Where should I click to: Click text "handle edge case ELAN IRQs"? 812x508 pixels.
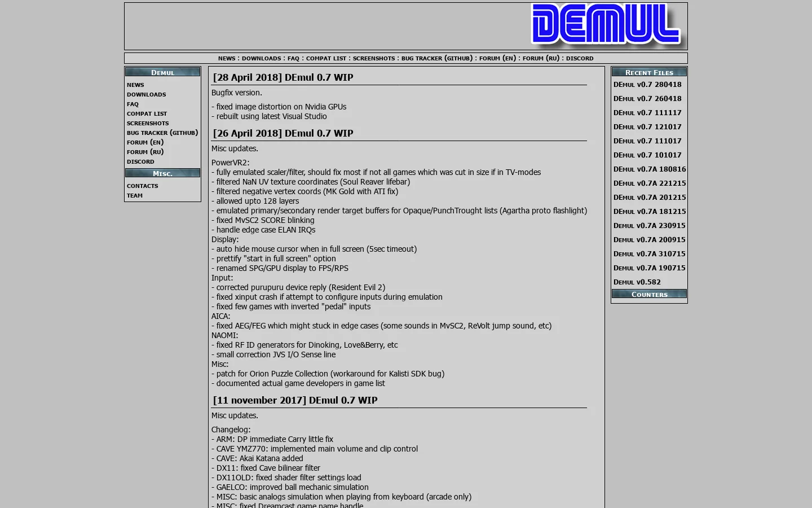266,230
